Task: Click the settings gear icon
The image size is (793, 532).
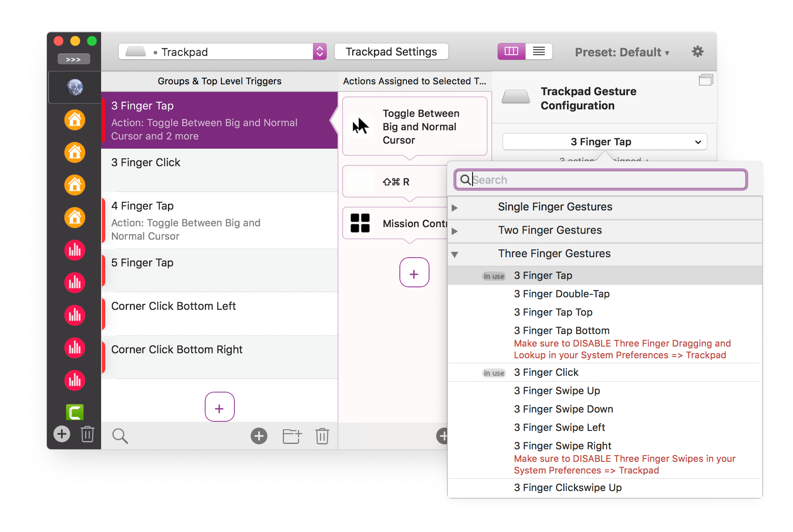Action: (697, 52)
